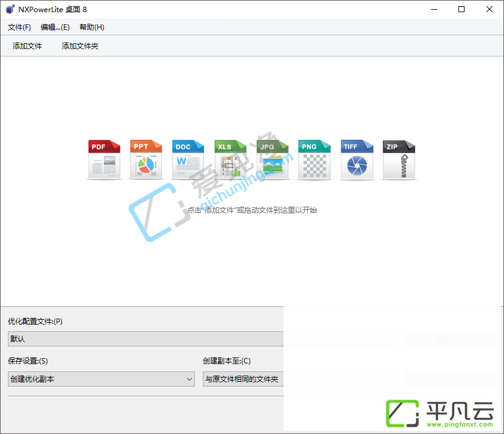504x434 pixels.
Task: Open the 帮助(H) menu
Action: pyautogui.click(x=92, y=27)
